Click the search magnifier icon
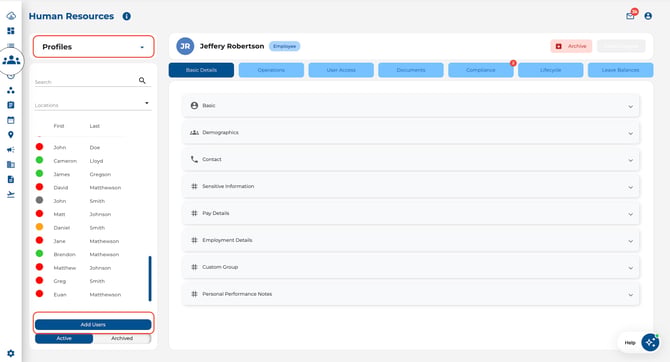 142,80
